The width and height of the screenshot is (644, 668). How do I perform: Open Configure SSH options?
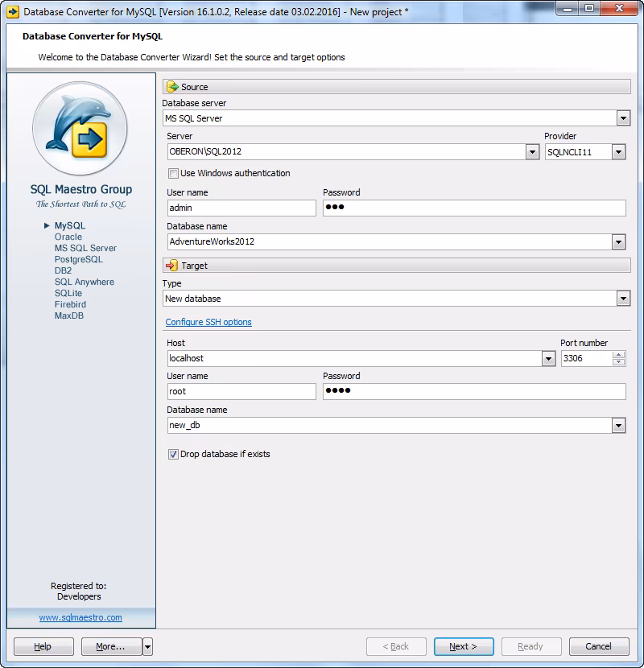(208, 321)
